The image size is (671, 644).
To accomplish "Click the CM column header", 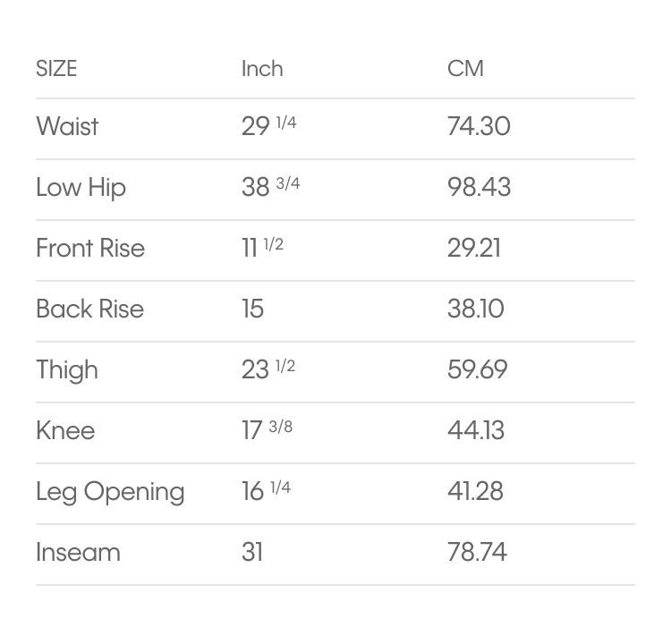I will coord(465,69).
